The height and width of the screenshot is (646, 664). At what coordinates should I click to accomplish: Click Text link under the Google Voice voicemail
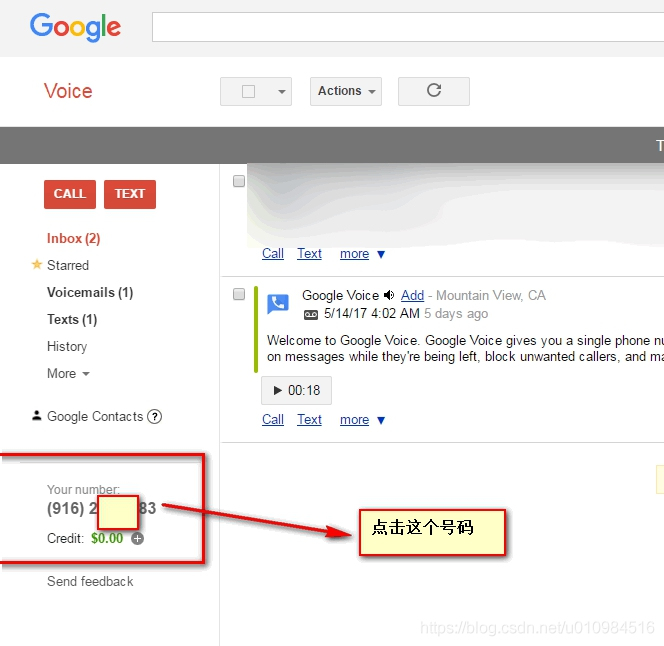click(309, 420)
